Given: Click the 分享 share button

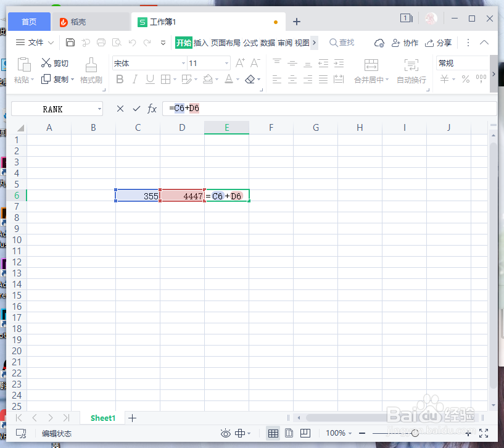Looking at the screenshot, I should tap(438, 43).
